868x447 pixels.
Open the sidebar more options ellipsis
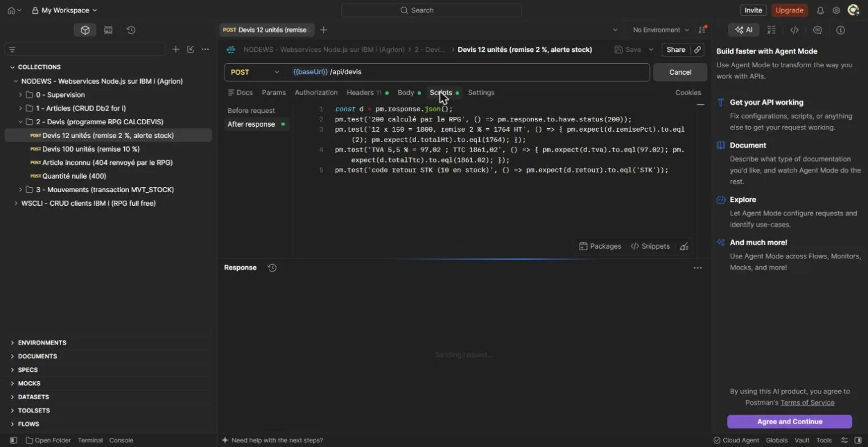pos(205,50)
